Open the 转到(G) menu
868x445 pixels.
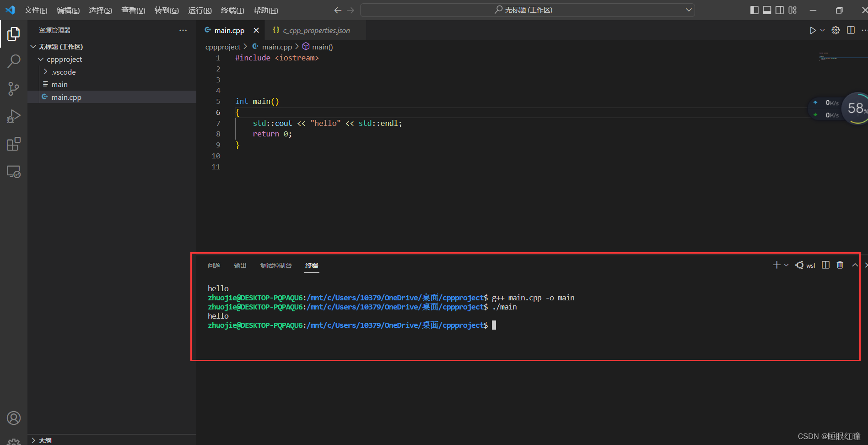click(167, 10)
